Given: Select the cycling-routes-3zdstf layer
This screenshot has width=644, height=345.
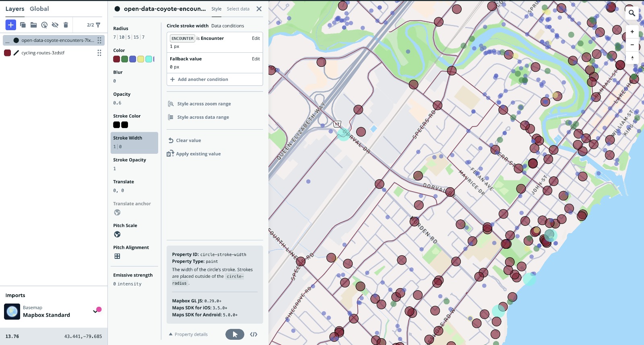Looking at the screenshot, I should (43, 53).
